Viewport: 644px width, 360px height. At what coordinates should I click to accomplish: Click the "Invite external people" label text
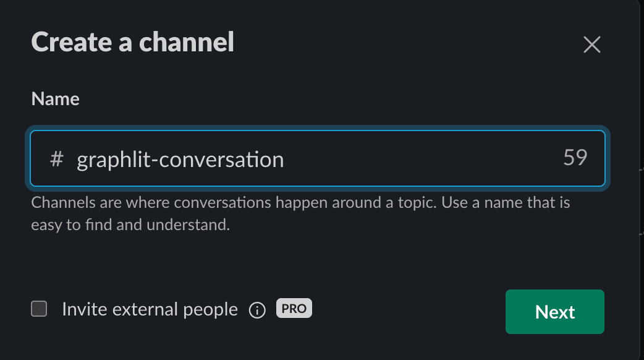click(150, 309)
